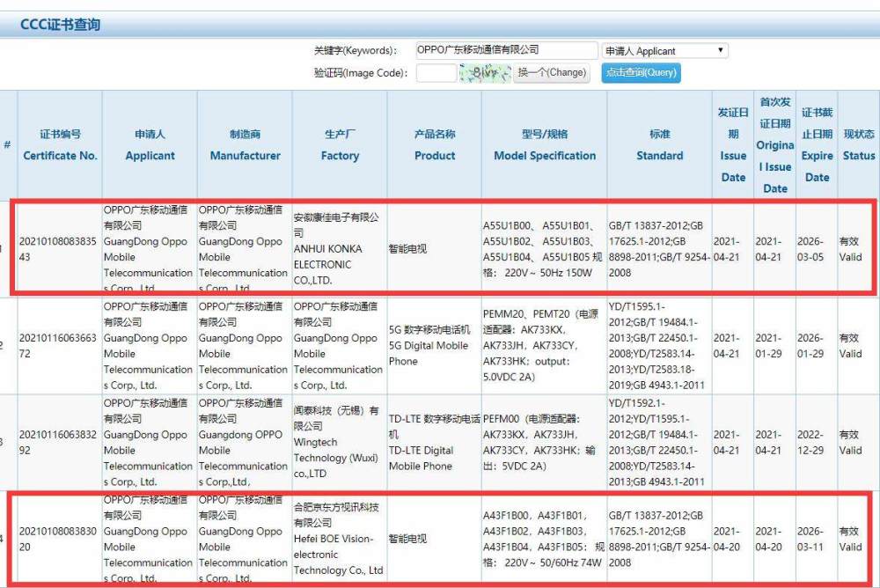Click the Expire Date column header
This screenshot has height=588, width=880.
pos(817,145)
